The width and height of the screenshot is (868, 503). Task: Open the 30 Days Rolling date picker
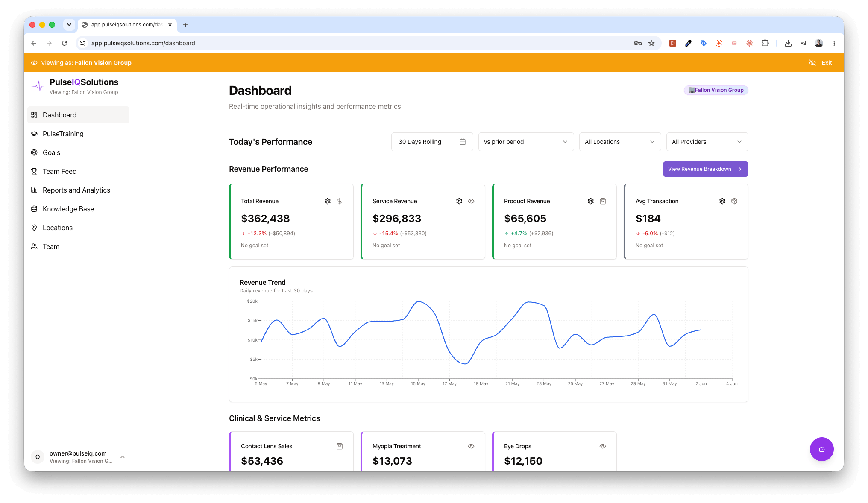[432, 142]
